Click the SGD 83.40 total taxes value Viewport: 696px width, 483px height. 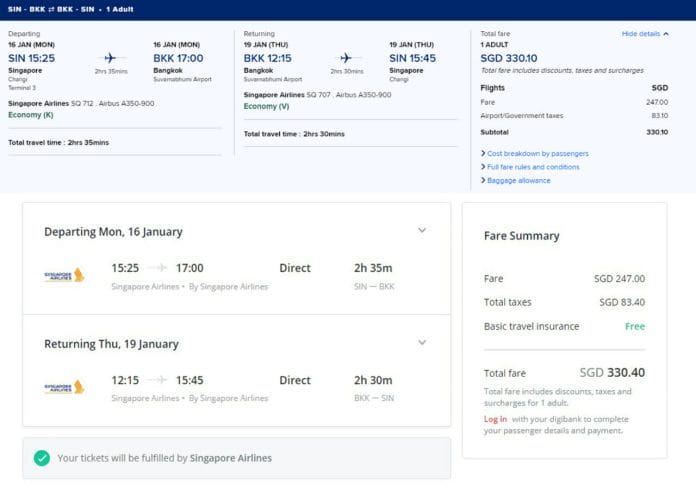(622, 302)
